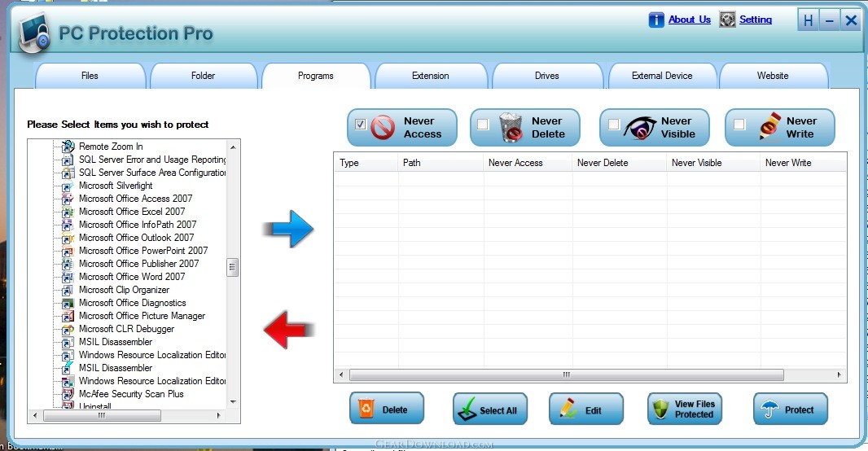Click the Never Access prohibited sign icon
Screen dimensions: 868x451
(x=383, y=127)
